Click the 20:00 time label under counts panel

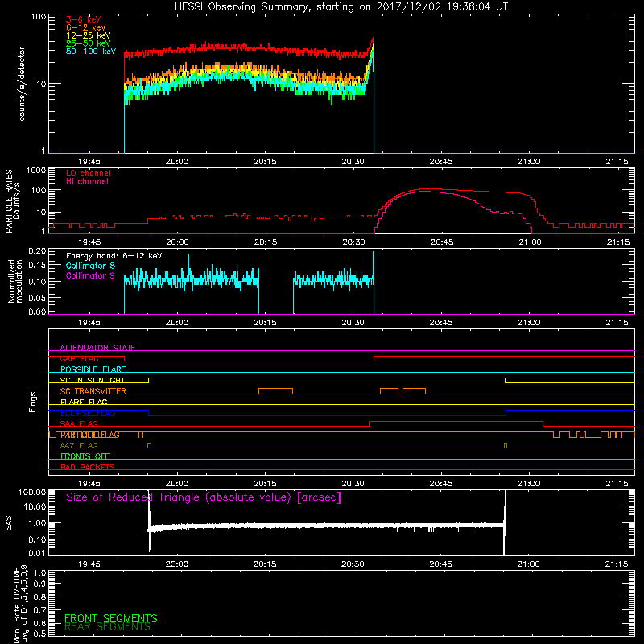coord(177,162)
